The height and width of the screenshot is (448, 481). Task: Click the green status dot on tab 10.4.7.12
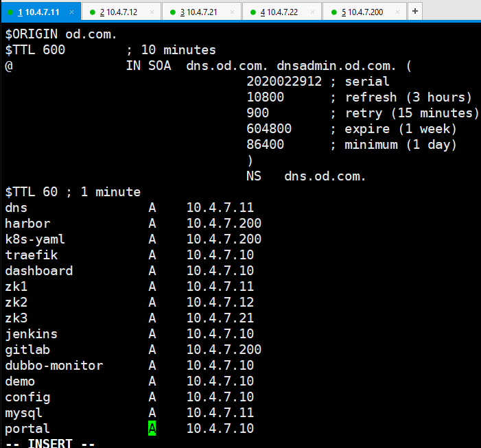[x=92, y=12]
